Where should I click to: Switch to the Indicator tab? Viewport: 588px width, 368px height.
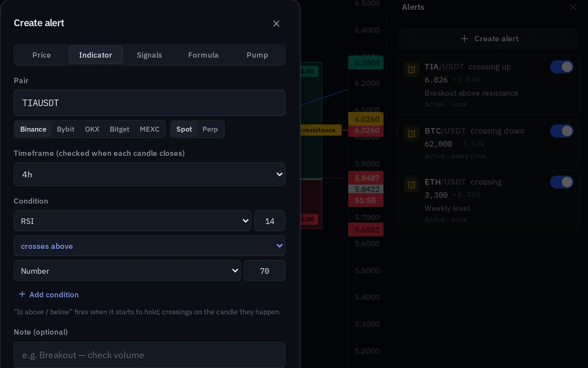pyautogui.click(x=96, y=55)
